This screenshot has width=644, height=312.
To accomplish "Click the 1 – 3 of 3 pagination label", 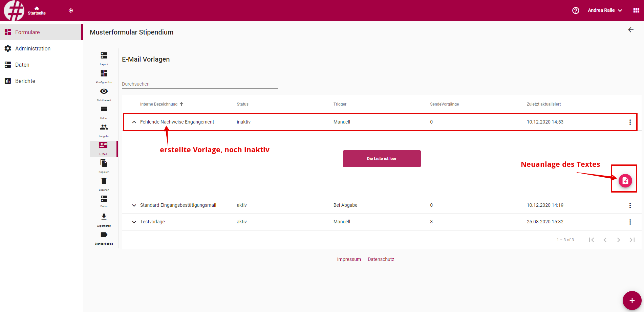I will 565,240.
